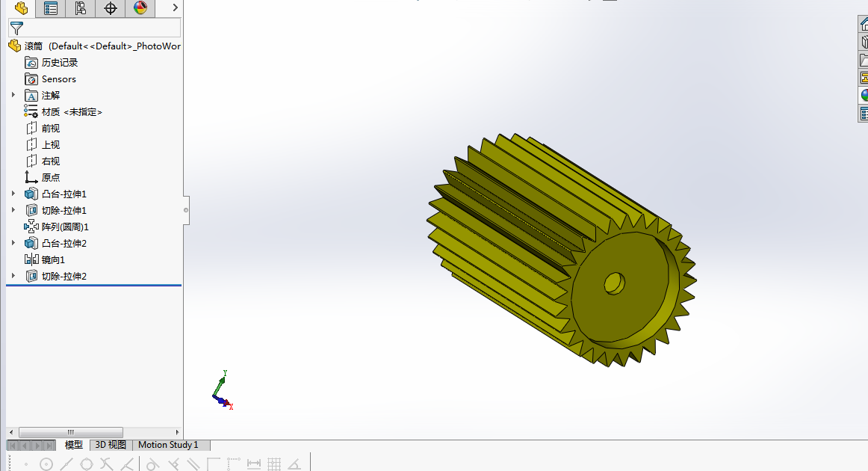This screenshot has width=868, height=471.
Task: Switch to the ConfigurationManager tab
Action: pos(80,7)
